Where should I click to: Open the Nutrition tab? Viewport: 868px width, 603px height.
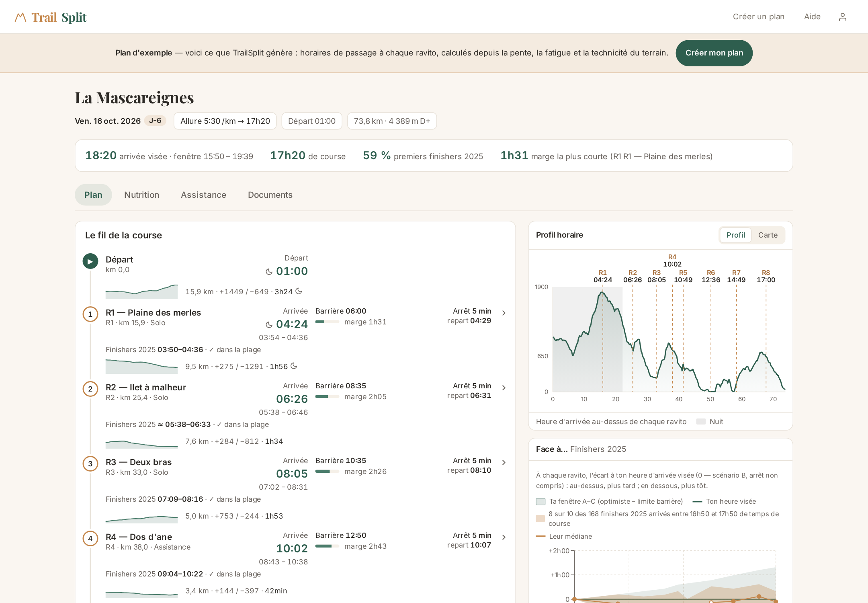[x=142, y=195]
